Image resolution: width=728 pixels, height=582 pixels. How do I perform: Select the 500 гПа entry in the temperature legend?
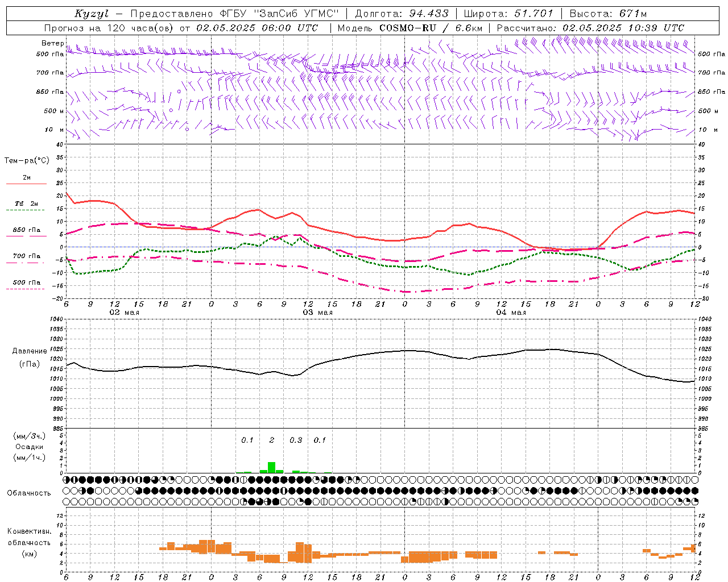(27, 282)
